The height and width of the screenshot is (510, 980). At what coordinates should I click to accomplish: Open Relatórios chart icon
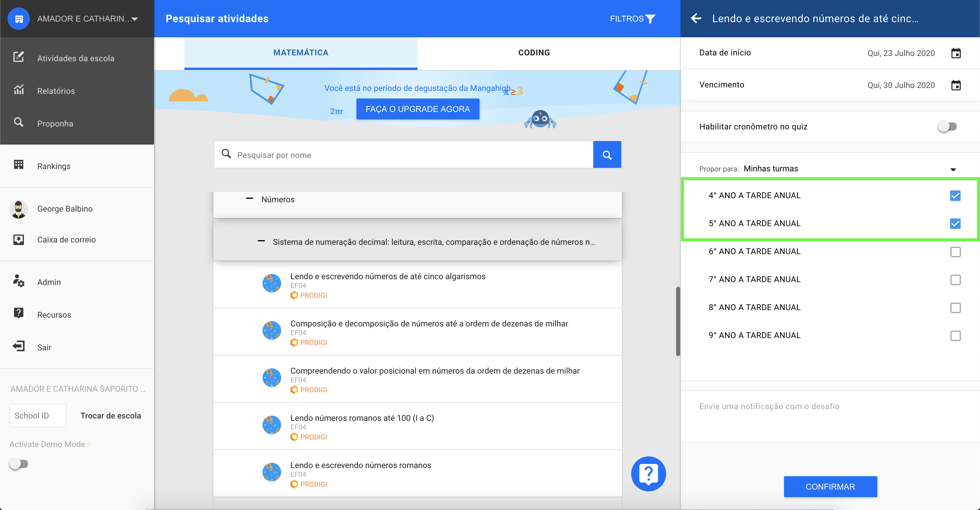point(19,90)
